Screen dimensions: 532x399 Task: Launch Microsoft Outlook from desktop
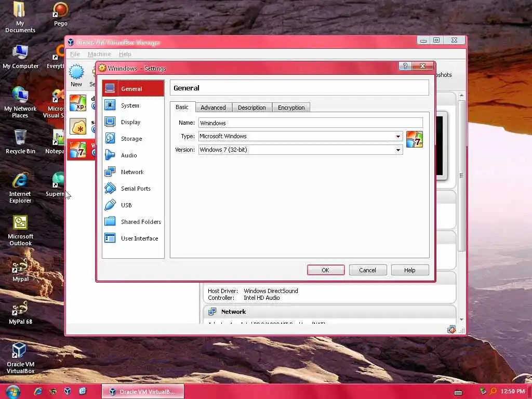click(20, 230)
